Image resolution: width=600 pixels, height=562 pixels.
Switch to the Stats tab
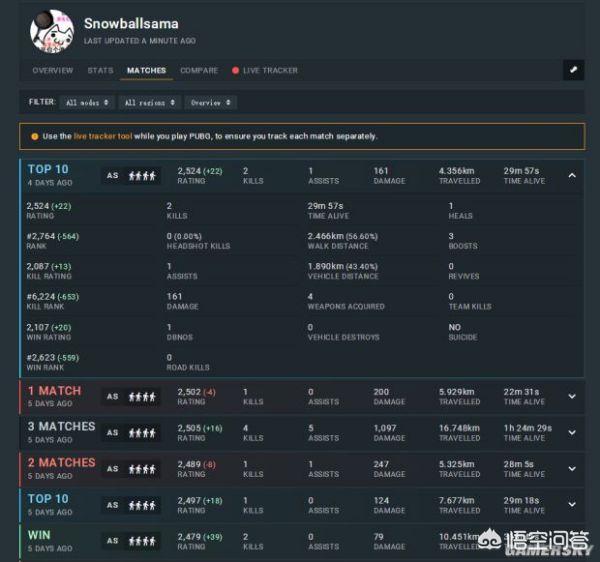pyautogui.click(x=100, y=70)
